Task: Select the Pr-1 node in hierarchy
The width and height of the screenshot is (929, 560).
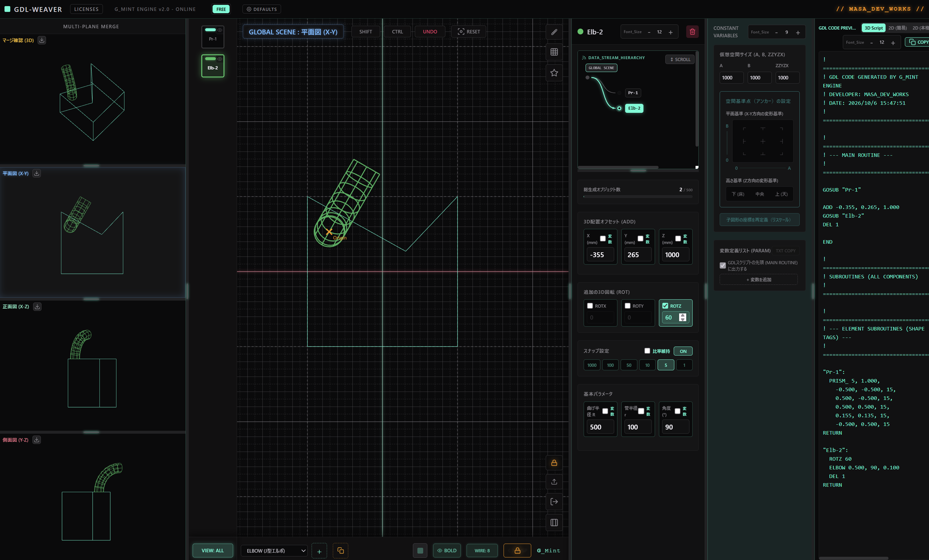Action: (x=633, y=93)
